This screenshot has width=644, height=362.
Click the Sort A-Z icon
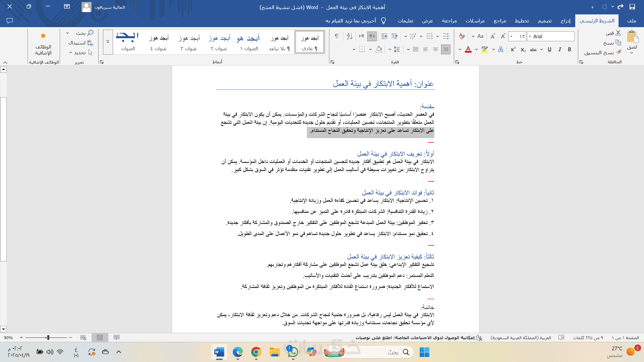(x=350, y=36)
